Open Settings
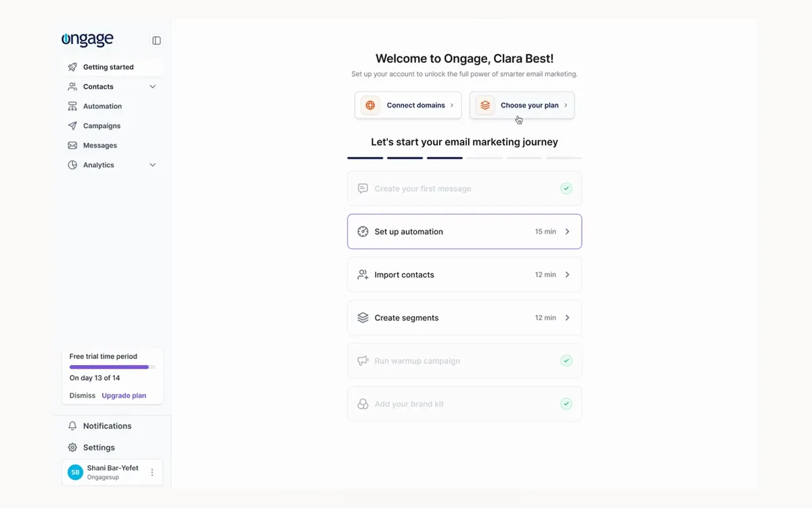The width and height of the screenshot is (812, 508). (113, 448)
